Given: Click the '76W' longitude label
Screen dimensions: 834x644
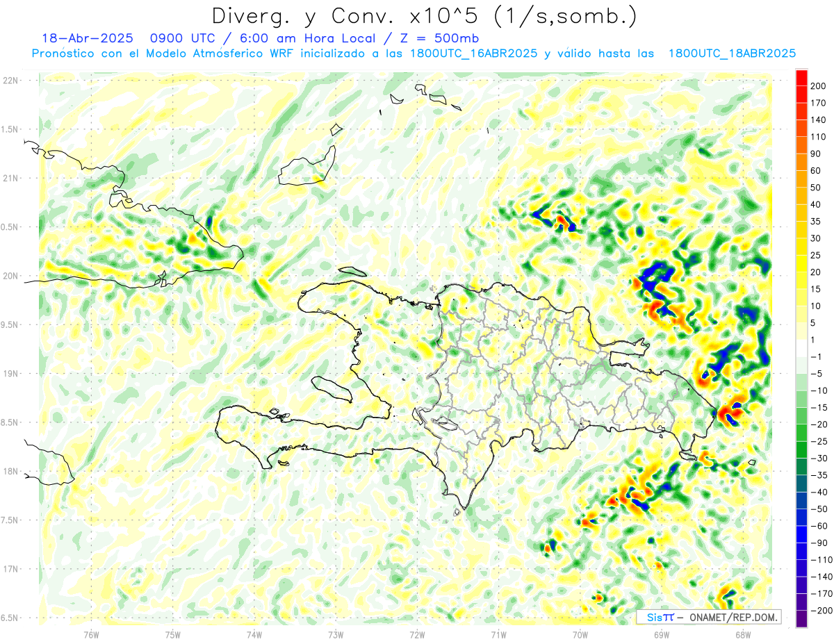Looking at the screenshot, I should (x=91, y=634).
